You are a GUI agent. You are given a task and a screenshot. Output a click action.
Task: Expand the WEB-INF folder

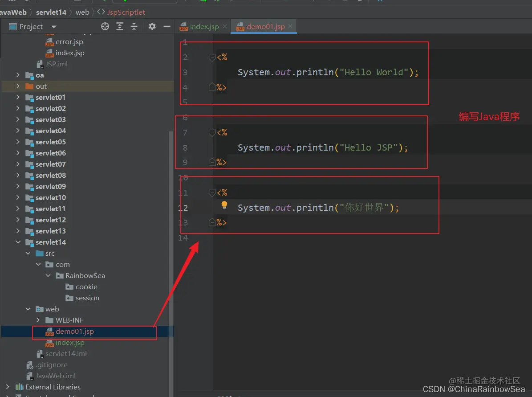tap(38, 320)
